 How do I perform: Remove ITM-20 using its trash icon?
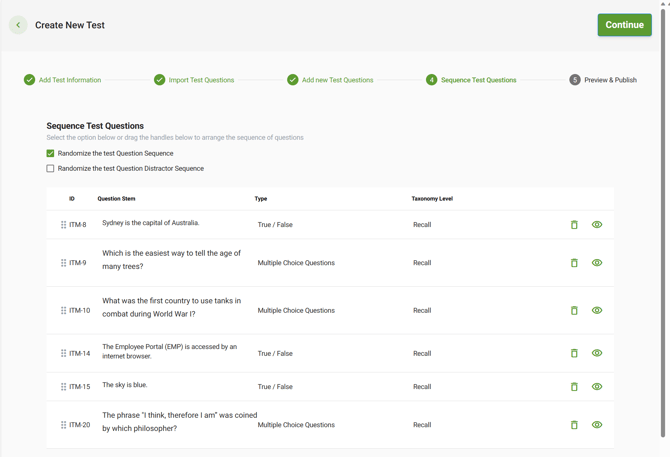point(574,425)
